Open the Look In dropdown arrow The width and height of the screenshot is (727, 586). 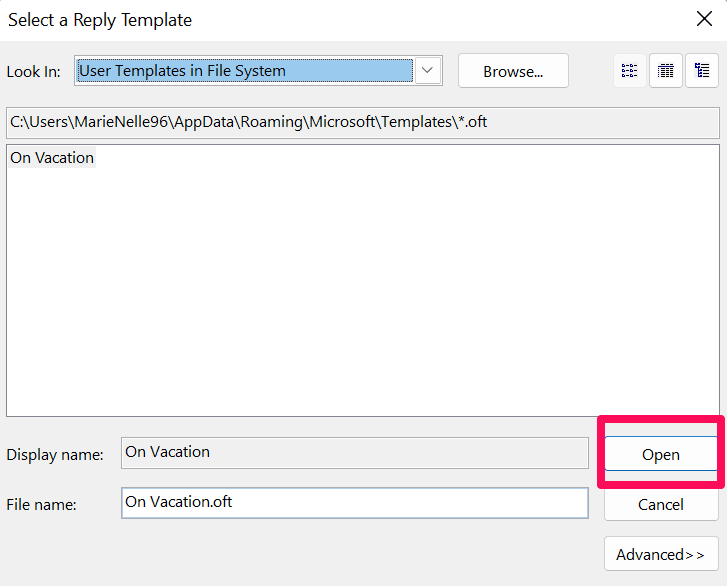(x=427, y=71)
